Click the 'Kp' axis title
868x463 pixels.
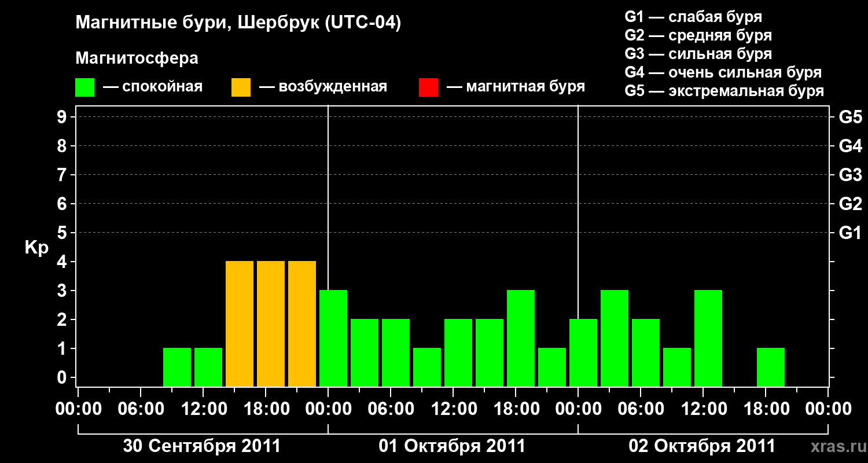[36, 248]
